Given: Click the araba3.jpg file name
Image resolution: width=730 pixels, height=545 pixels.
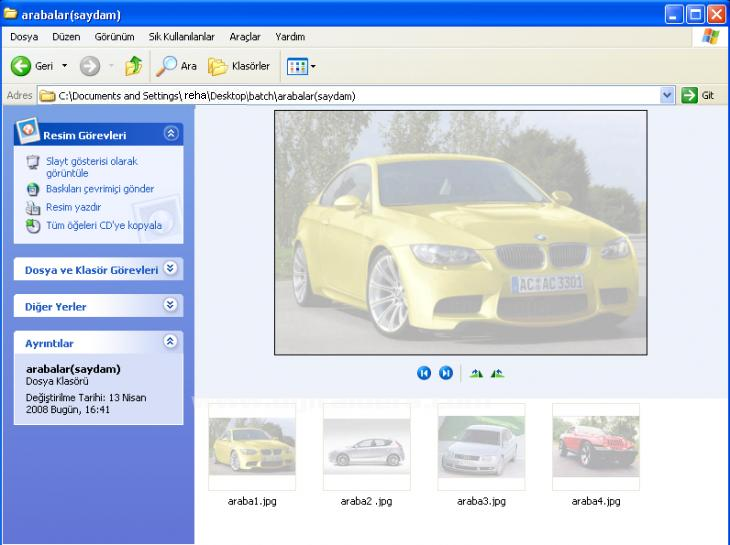Looking at the screenshot, I should [x=481, y=501].
